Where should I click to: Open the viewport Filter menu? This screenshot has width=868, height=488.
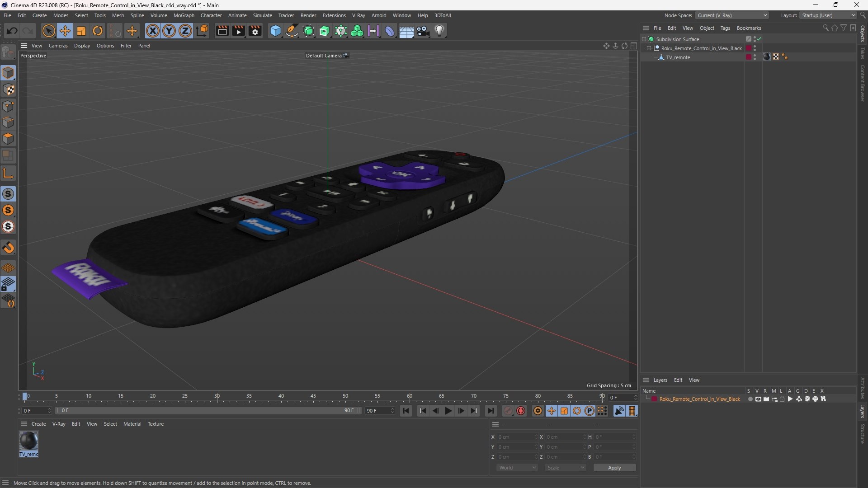(126, 46)
